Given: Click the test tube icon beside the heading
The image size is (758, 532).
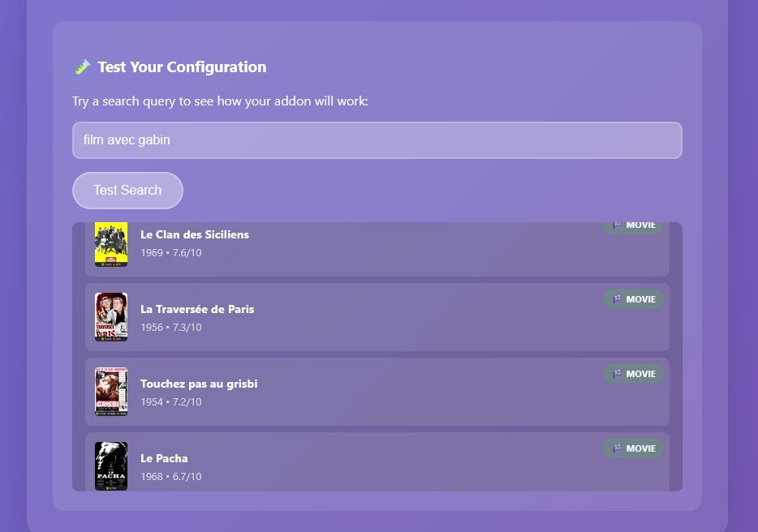Looking at the screenshot, I should 82,67.
